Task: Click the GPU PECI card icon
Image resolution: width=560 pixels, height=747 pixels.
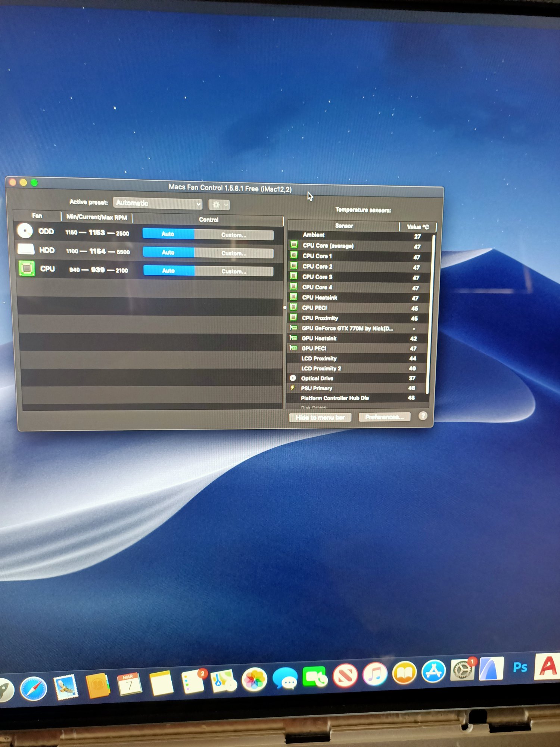Action: pyautogui.click(x=293, y=348)
